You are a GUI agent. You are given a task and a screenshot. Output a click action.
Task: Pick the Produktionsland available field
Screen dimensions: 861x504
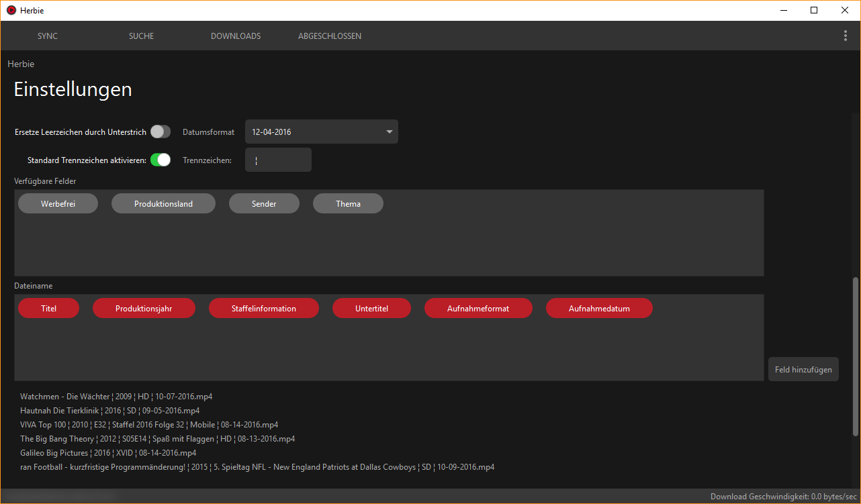pyautogui.click(x=163, y=203)
